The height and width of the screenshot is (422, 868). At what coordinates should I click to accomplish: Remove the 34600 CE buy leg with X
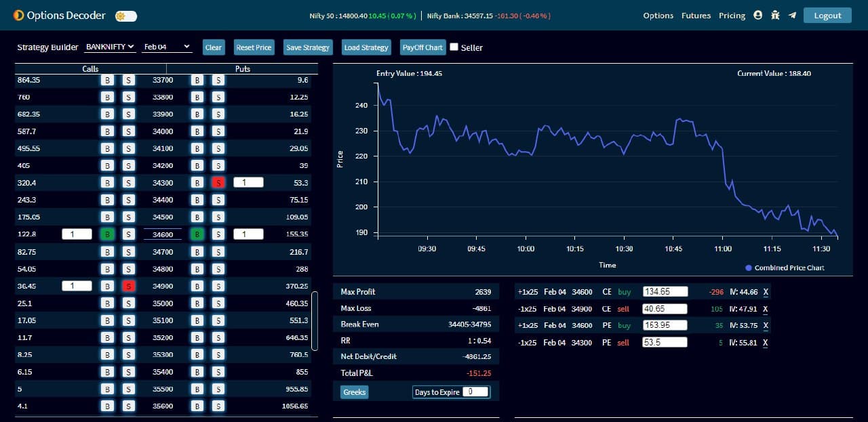click(x=766, y=291)
